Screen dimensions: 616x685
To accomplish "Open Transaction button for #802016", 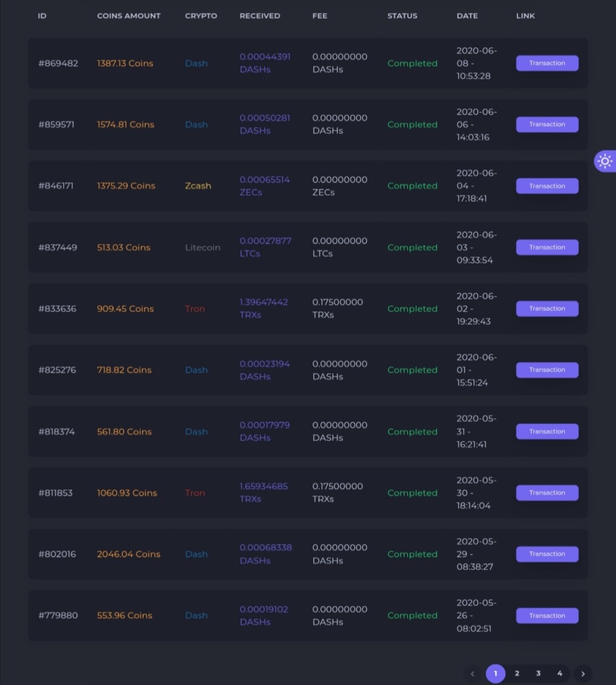I will click(x=547, y=554).
